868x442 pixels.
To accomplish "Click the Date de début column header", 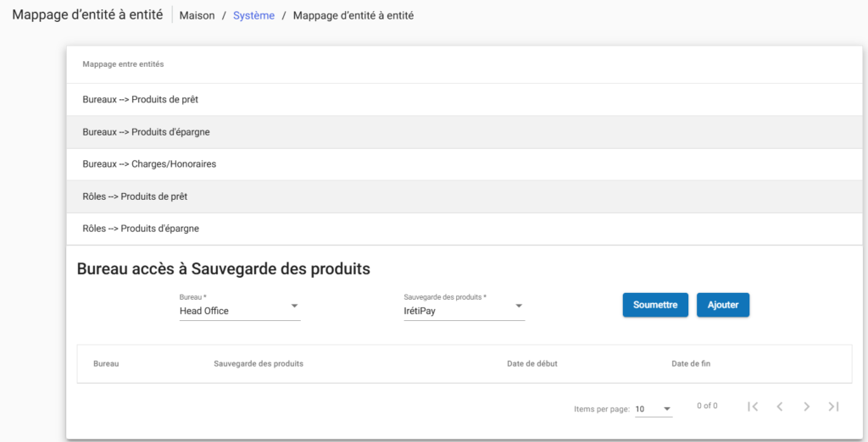I will coord(532,364).
